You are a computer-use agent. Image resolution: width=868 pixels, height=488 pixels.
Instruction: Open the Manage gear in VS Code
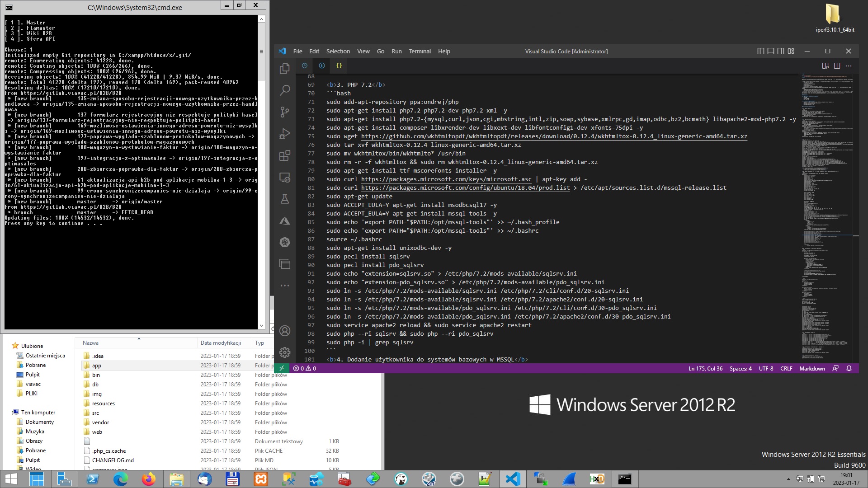[x=285, y=352]
